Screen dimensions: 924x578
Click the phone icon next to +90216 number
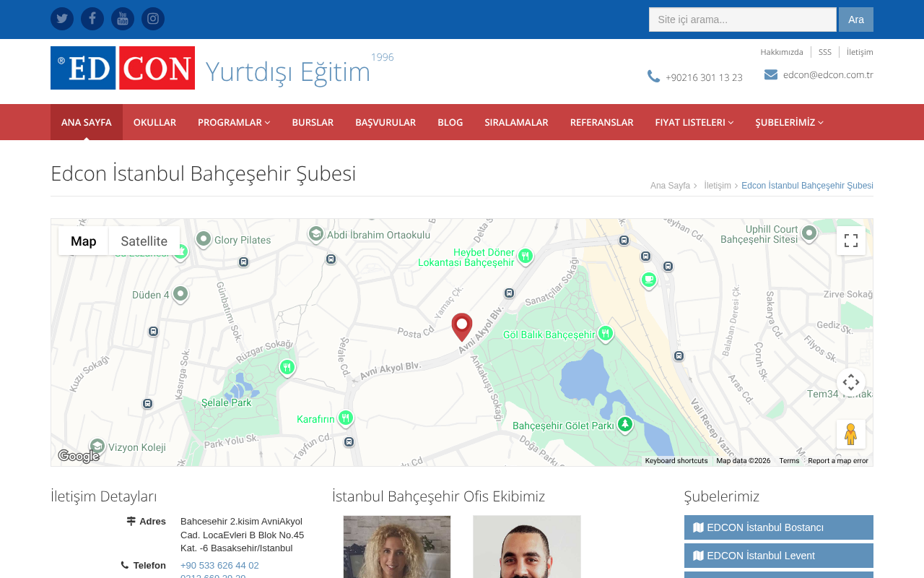coord(653,77)
